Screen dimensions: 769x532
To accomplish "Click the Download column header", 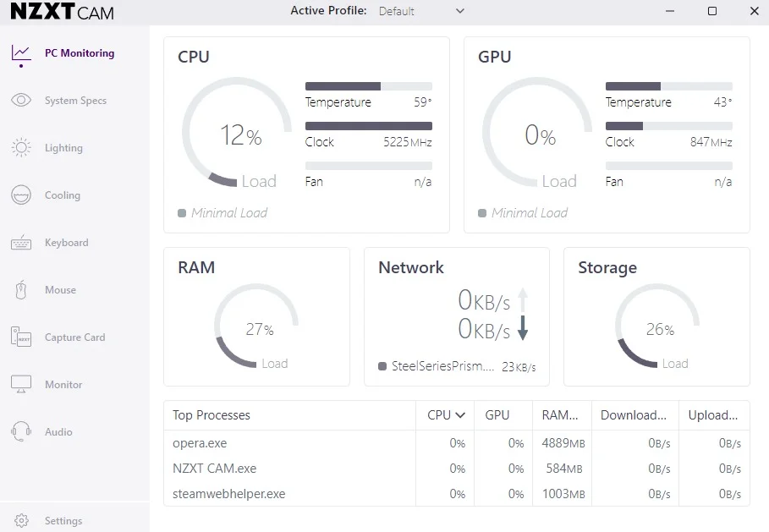I will coord(634,415).
